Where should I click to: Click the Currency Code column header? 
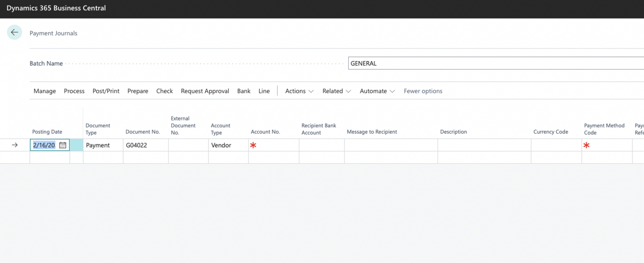point(551,132)
